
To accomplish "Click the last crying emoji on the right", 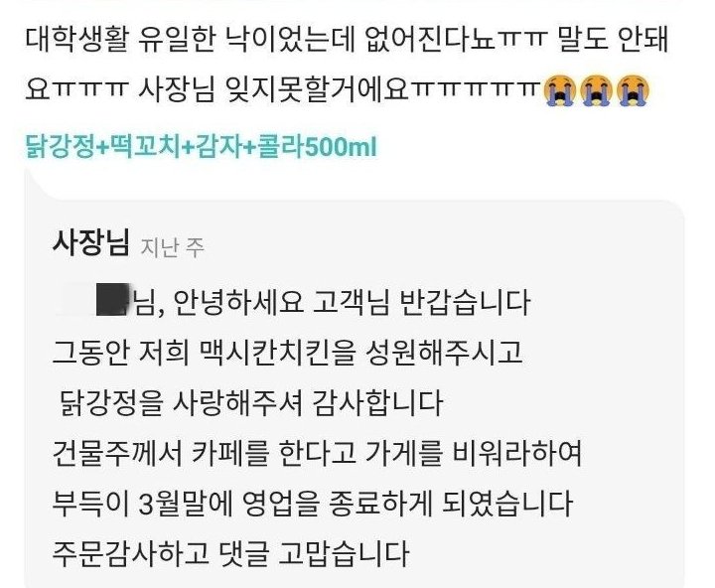I will click(x=633, y=90).
